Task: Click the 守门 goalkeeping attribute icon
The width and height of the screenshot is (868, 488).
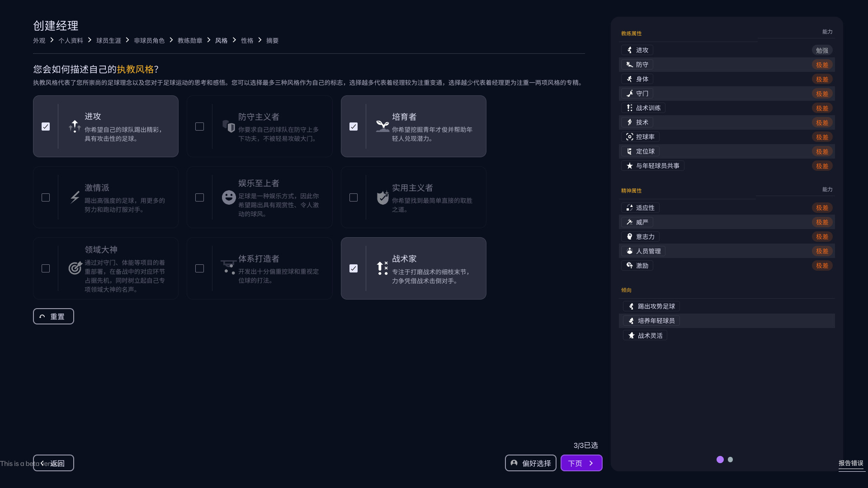Action: coord(630,94)
